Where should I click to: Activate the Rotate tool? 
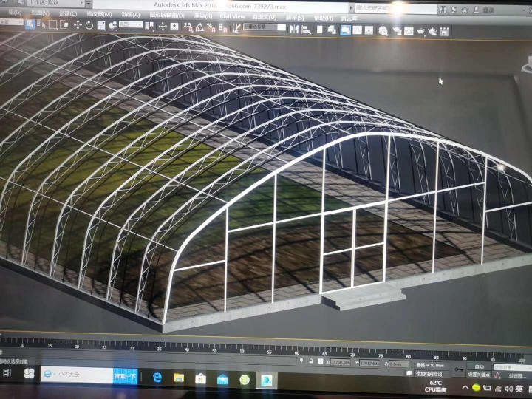89,25
